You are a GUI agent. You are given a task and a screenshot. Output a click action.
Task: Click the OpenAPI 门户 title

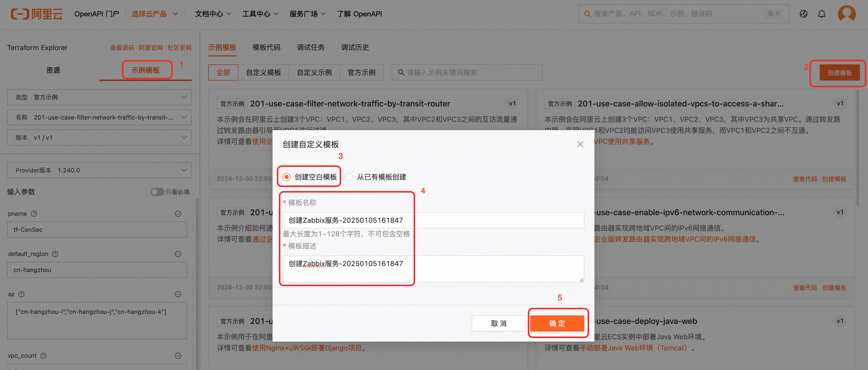pyautogui.click(x=96, y=14)
